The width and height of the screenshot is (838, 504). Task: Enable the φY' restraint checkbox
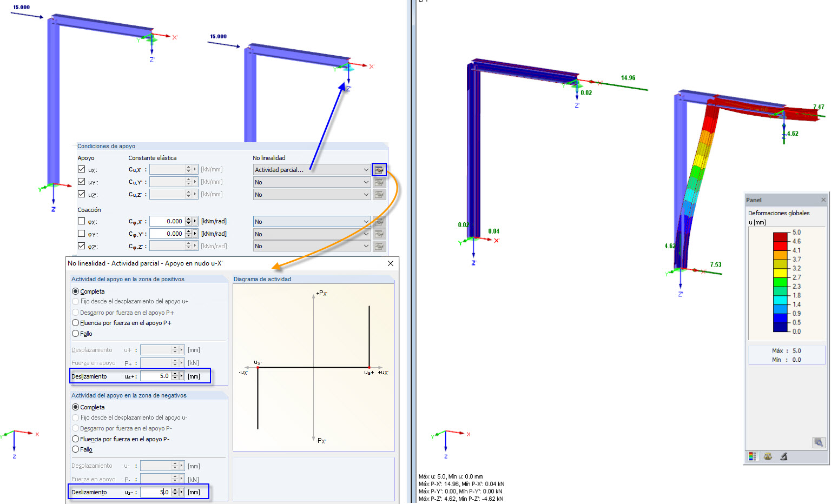(x=82, y=234)
